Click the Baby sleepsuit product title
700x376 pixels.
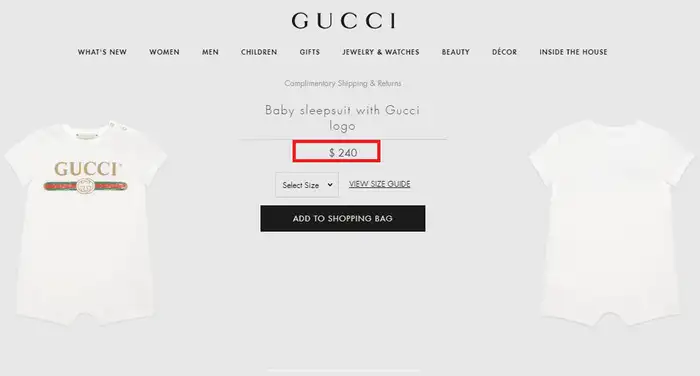point(342,118)
